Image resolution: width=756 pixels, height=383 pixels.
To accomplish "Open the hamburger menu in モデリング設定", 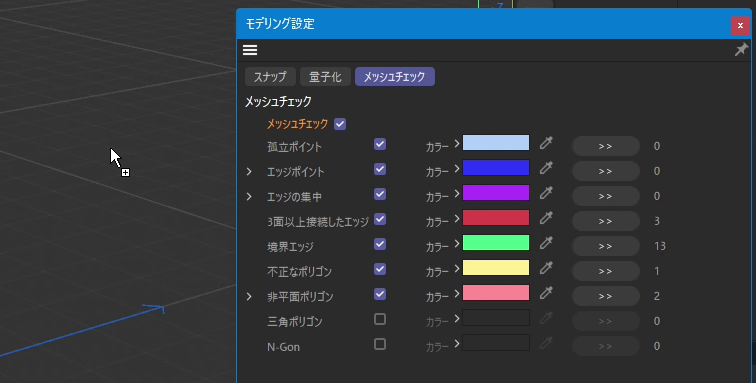I will [x=250, y=50].
